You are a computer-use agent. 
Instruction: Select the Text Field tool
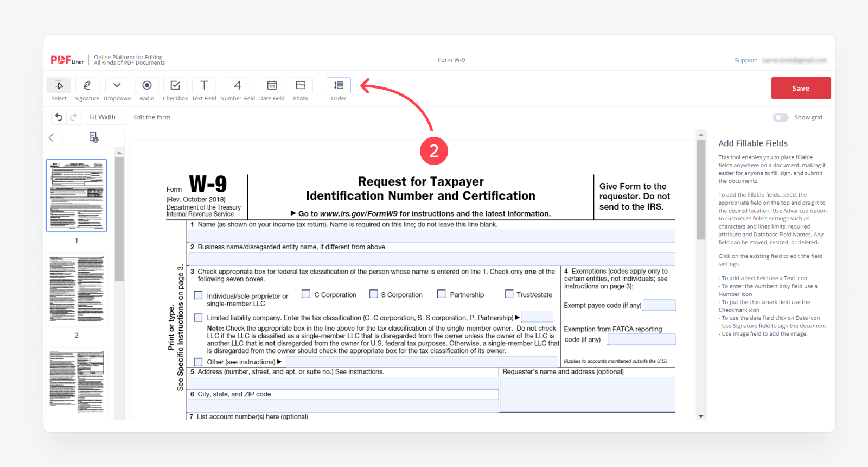pyautogui.click(x=204, y=85)
